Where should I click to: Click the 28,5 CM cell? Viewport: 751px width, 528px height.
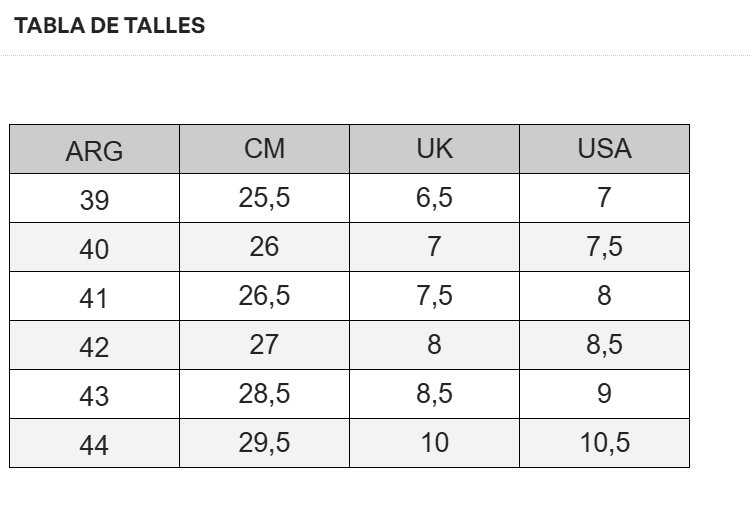tap(264, 394)
